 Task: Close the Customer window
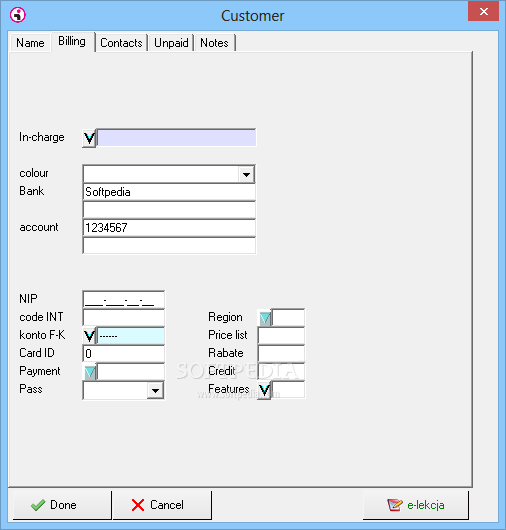coord(484,11)
